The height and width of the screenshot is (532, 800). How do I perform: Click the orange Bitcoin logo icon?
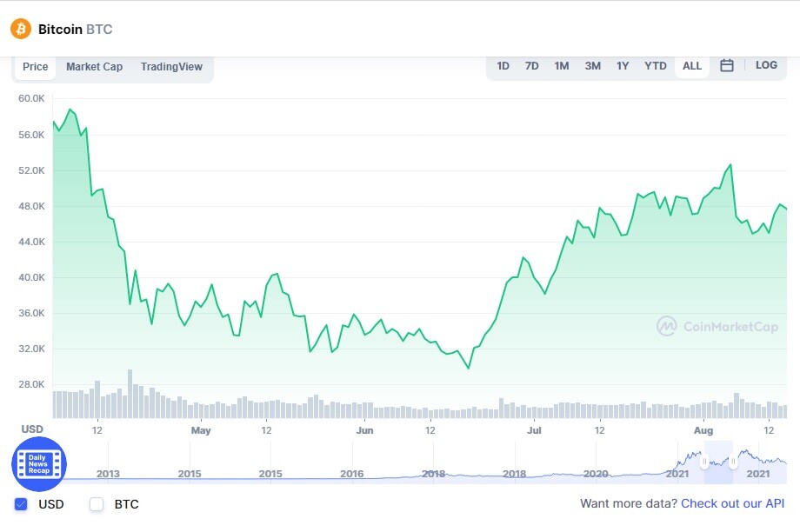click(x=21, y=29)
